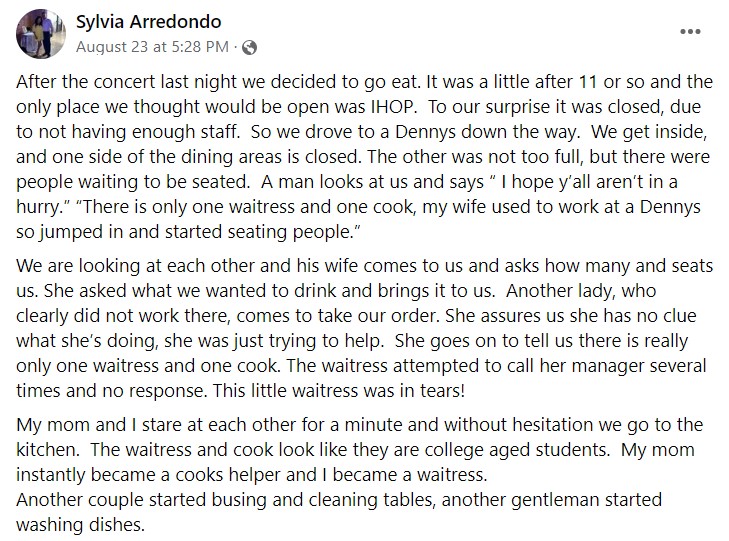This screenshot has width=729, height=541.
Task: Click the paragraph starting "My mom and I stare"
Action: tap(360, 475)
